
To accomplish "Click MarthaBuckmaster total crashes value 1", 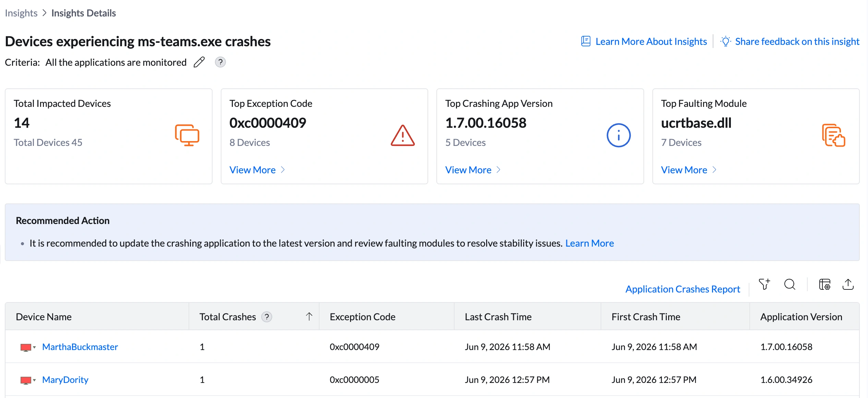I will coord(202,347).
